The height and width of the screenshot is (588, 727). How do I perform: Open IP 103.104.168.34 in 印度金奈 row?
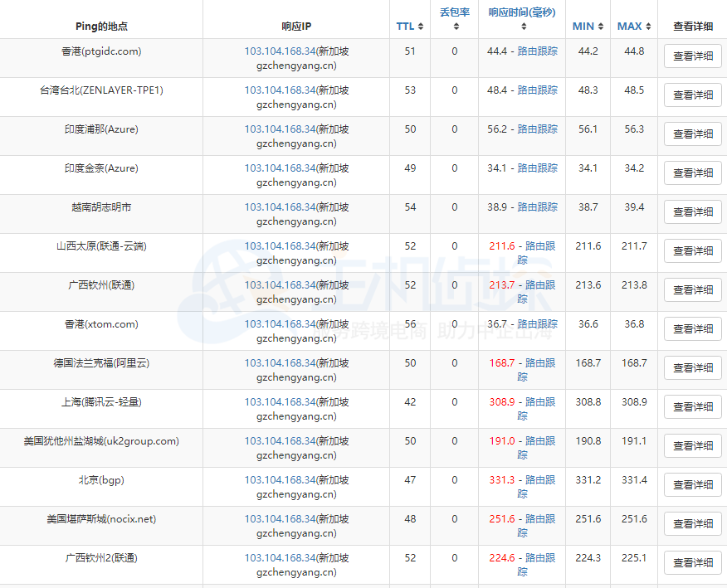pyautogui.click(x=280, y=168)
